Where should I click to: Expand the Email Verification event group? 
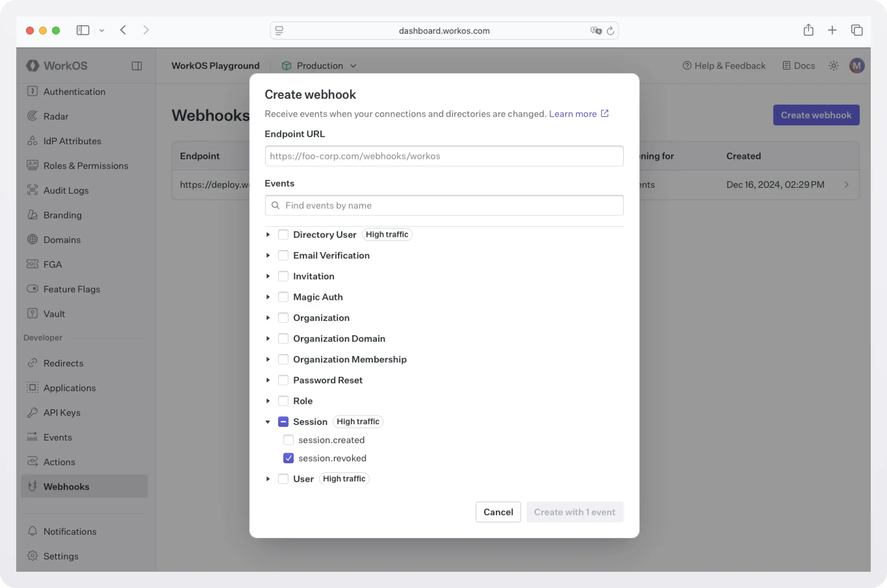pyautogui.click(x=268, y=255)
